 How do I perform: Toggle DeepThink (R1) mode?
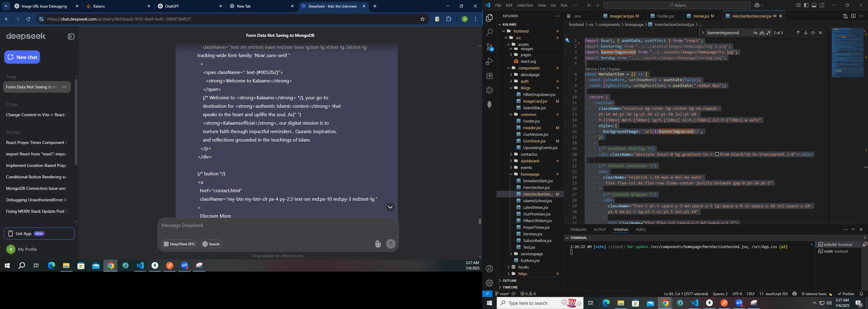tap(179, 244)
